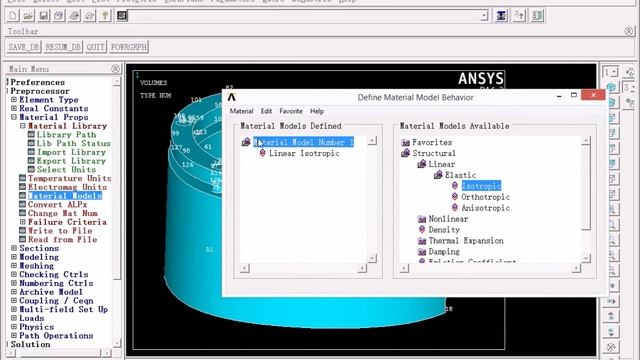This screenshot has width=640, height=360.
Task: Collapse the Main Menu panel round arrow
Action: tap(116, 69)
